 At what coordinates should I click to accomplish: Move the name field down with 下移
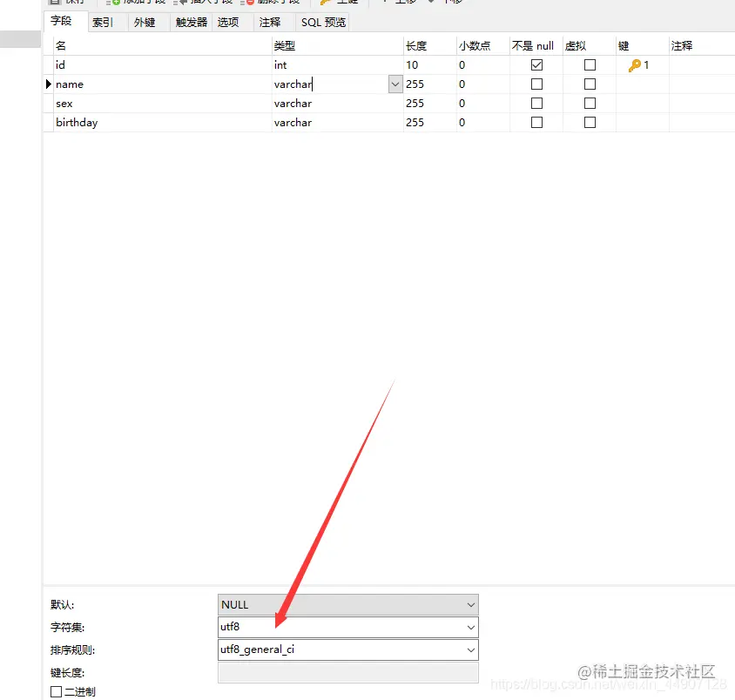click(x=451, y=3)
